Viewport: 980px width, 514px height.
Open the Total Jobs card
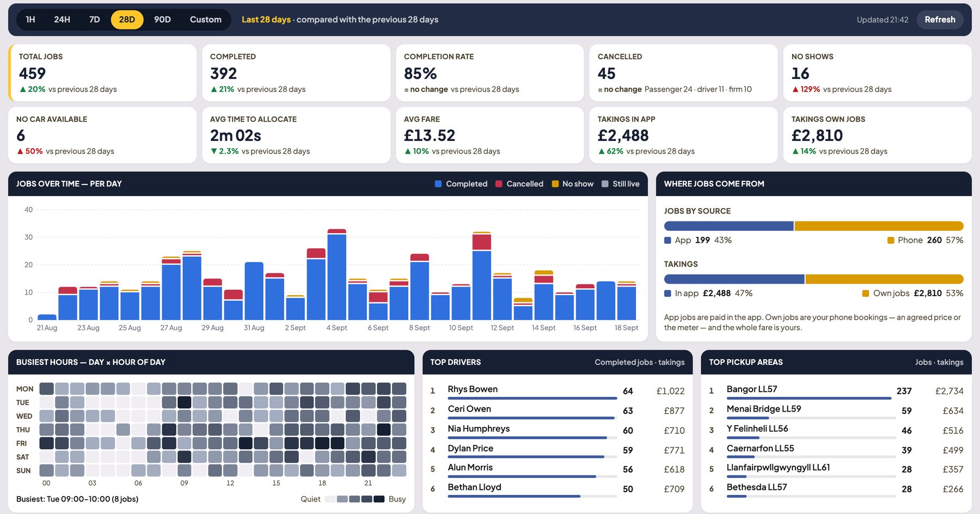click(x=102, y=73)
